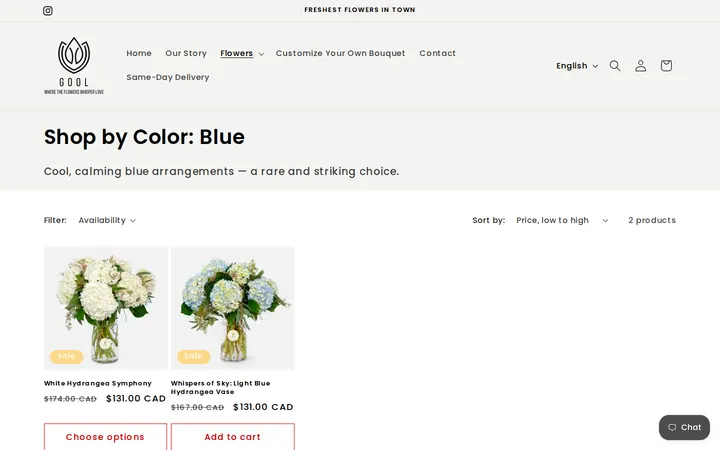The width and height of the screenshot is (720, 450).
Task: Open Same-Day Delivery page
Action: pyautogui.click(x=168, y=77)
